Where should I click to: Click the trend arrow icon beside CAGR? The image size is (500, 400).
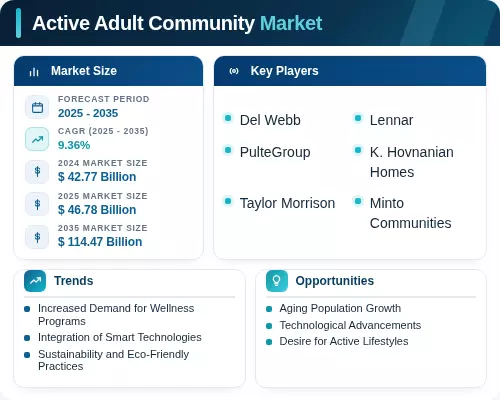tap(37, 139)
